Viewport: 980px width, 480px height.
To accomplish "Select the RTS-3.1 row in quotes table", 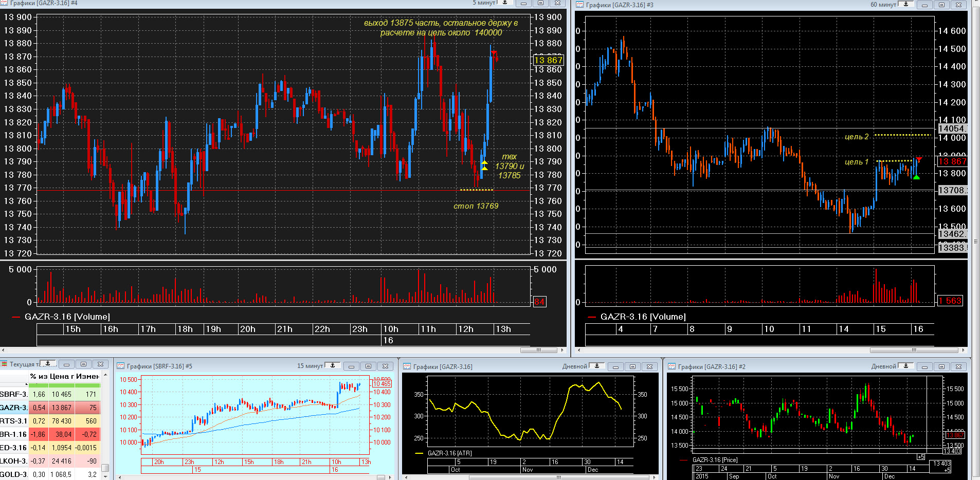I will (50, 421).
